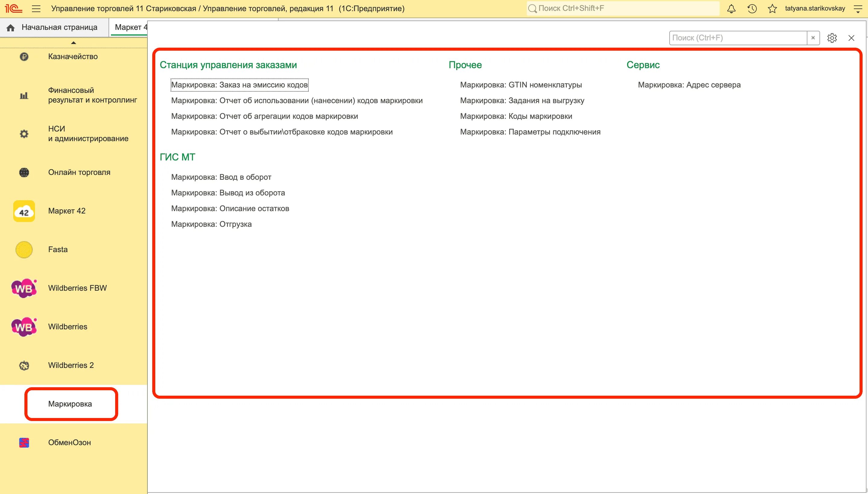Click the НСИ и администрирование gear icon
This screenshot has width=868, height=494.
(24, 134)
